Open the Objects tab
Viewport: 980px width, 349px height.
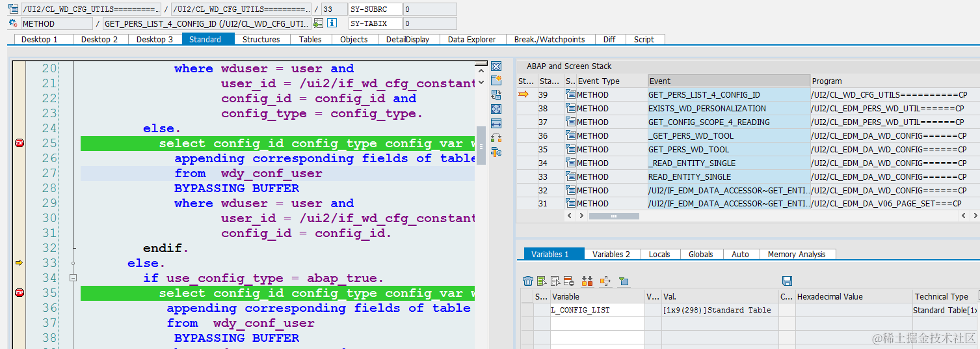point(354,39)
